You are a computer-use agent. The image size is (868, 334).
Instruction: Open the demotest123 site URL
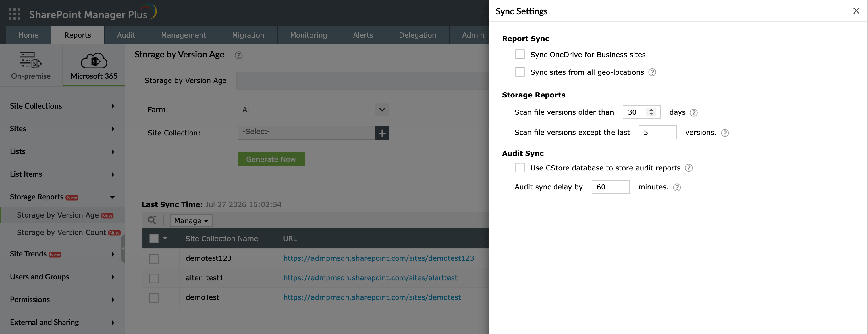pyautogui.click(x=378, y=258)
